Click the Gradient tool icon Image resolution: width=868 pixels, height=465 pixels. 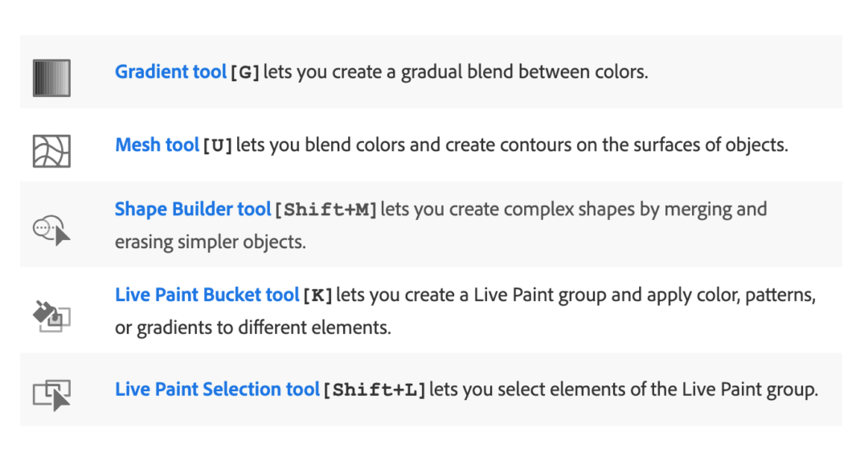51,78
